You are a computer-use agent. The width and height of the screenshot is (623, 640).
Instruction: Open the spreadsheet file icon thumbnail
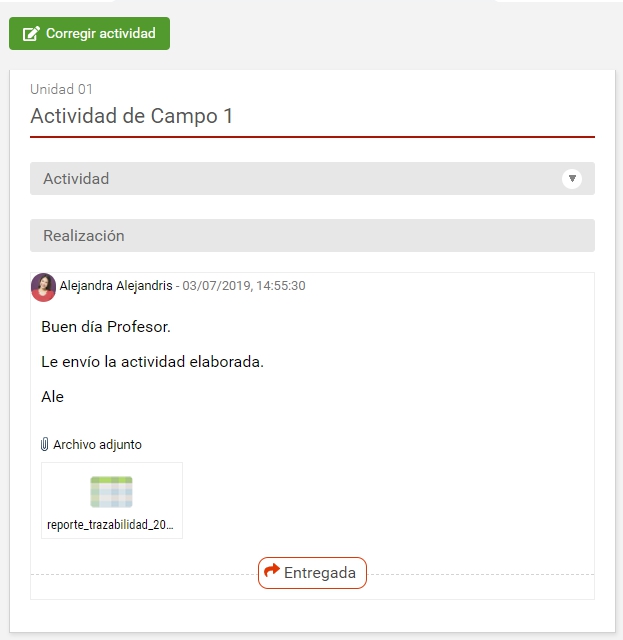[111, 492]
